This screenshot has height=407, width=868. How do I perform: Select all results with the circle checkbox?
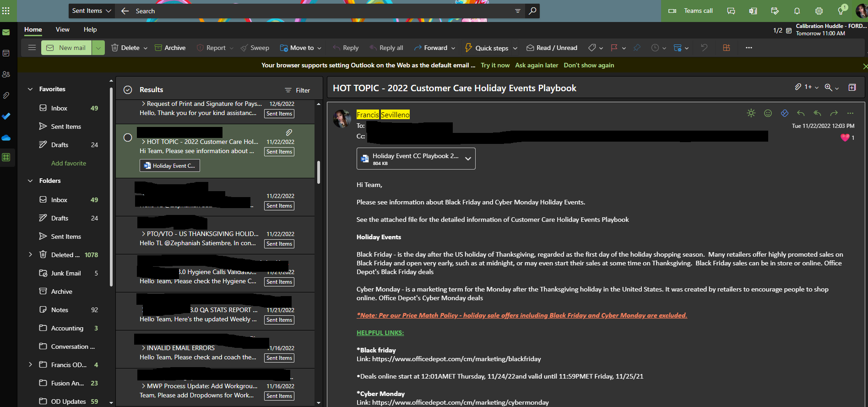[x=128, y=90]
